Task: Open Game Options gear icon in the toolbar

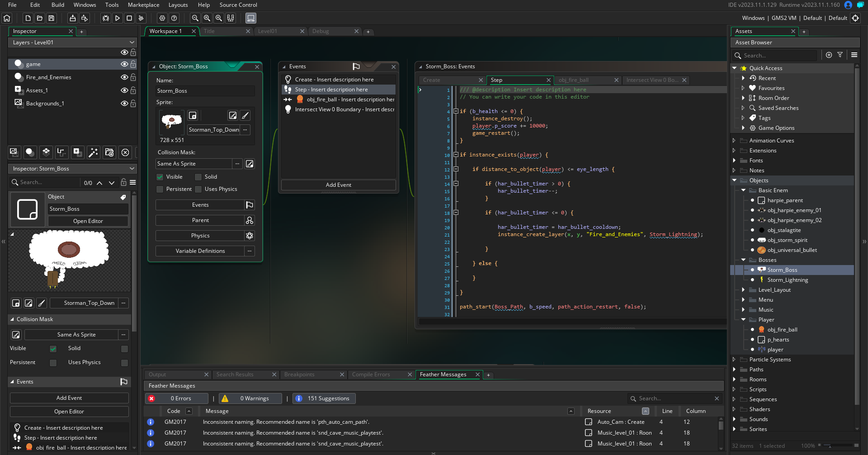Action: pos(162,18)
